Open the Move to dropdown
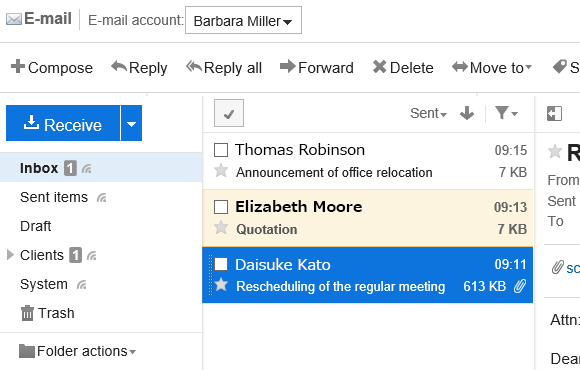The height and width of the screenshot is (370, 580). [492, 68]
